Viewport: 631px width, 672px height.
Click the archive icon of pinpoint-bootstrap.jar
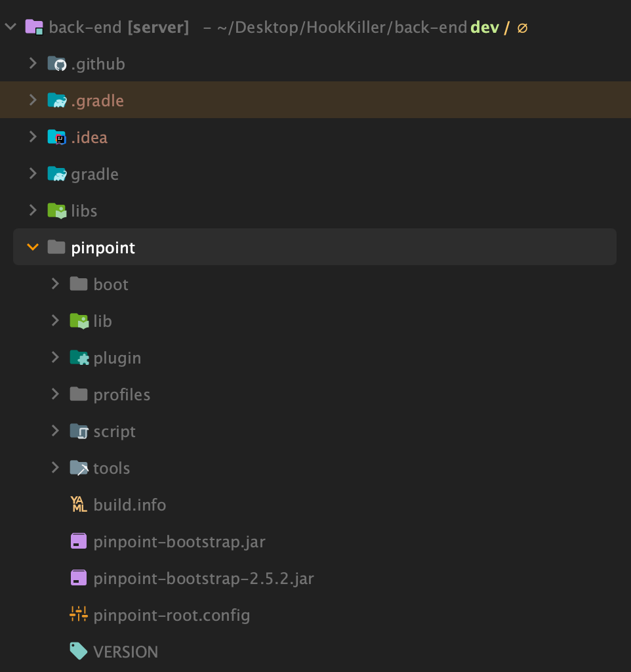coord(79,541)
